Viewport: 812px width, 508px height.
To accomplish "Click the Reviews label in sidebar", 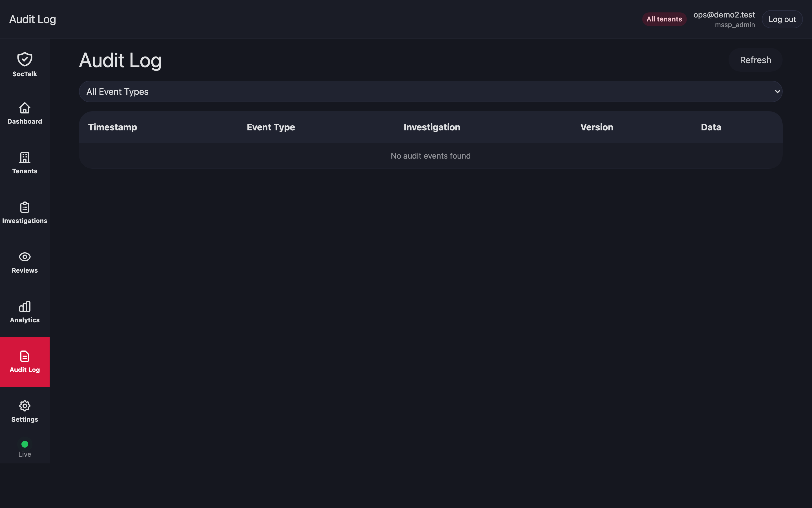I will pos(25,270).
